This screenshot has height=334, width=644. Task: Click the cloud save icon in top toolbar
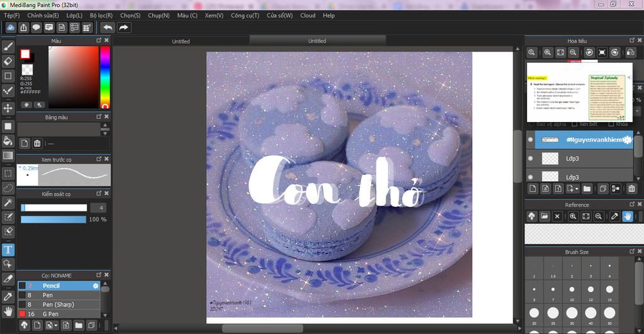point(11,28)
